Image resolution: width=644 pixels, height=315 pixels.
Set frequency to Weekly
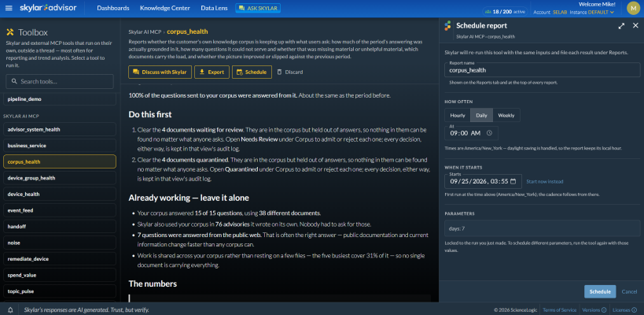click(x=506, y=115)
